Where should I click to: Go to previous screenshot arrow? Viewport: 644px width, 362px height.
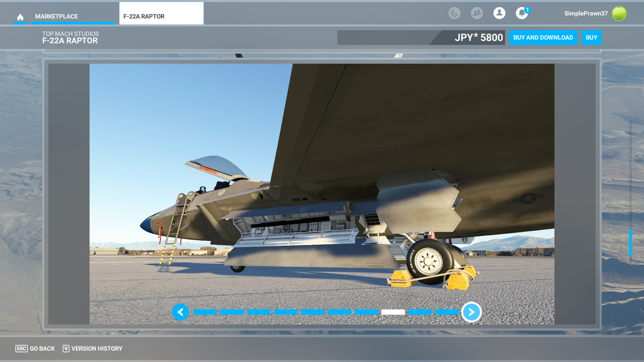pyautogui.click(x=180, y=312)
